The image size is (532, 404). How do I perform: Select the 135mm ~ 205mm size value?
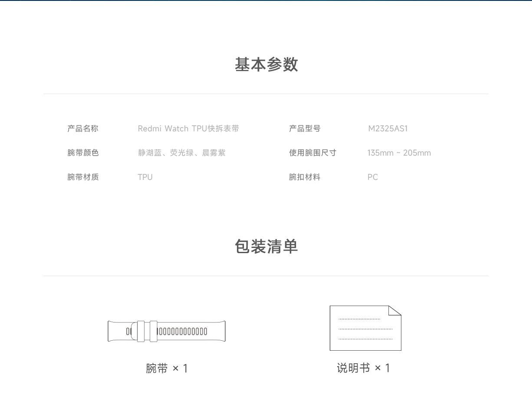pyautogui.click(x=399, y=153)
